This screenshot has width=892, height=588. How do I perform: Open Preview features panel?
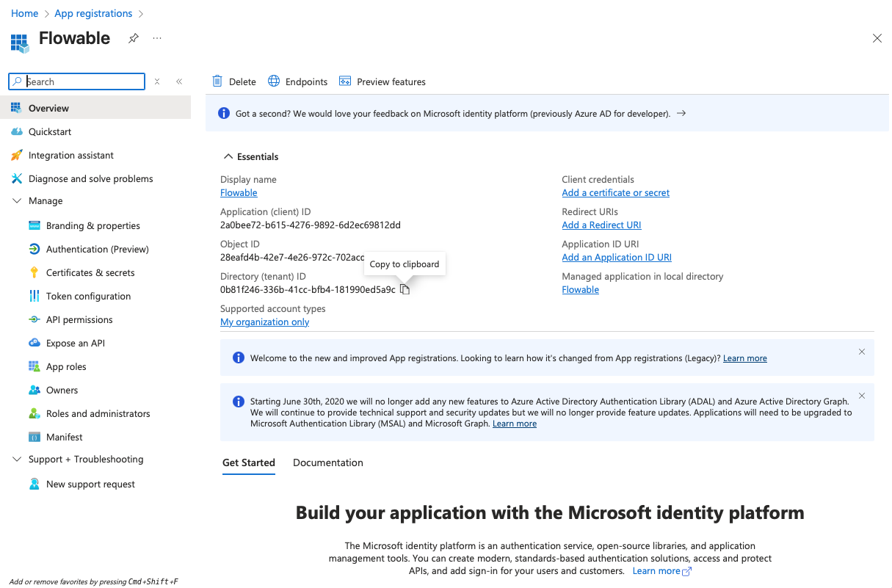tap(382, 81)
